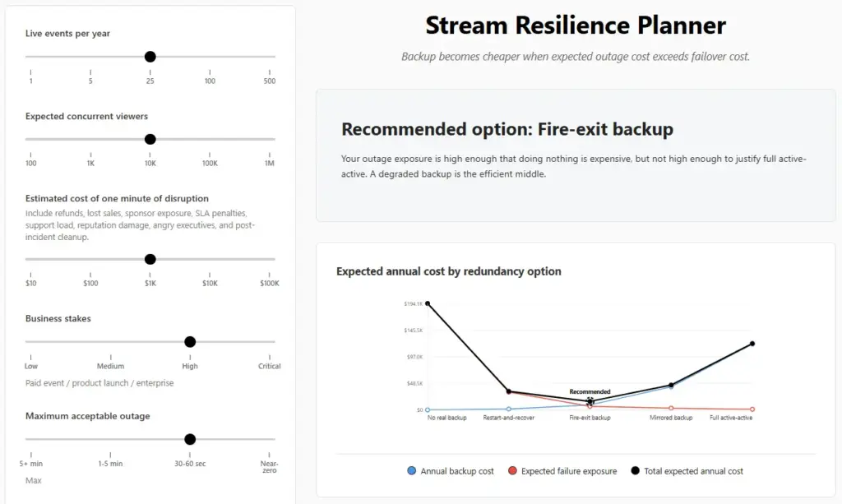Click the Restart-and-recover data point
Viewport: 842px width, 504px height.
click(x=509, y=392)
